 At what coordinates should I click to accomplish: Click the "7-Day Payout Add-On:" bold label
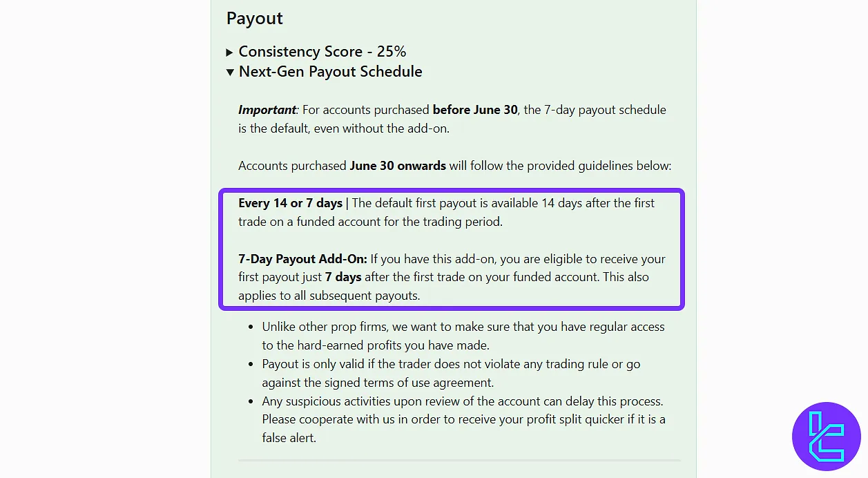click(x=302, y=259)
